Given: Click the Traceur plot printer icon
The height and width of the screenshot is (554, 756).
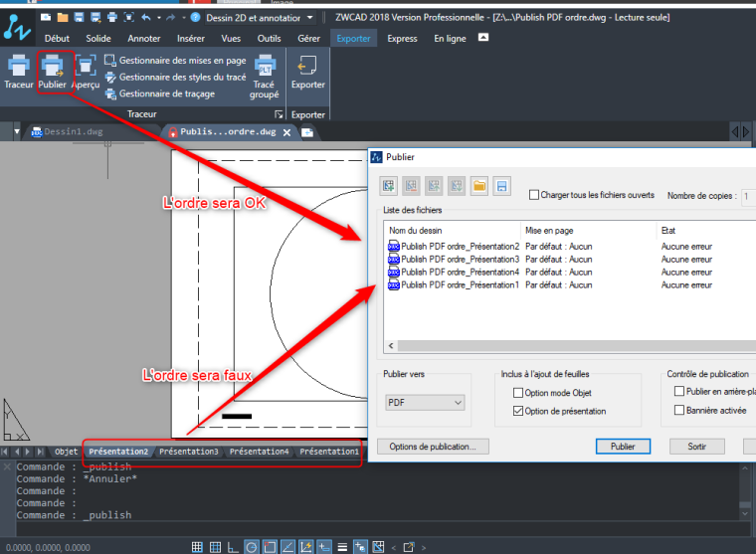Looking at the screenshot, I should coord(18,66).
